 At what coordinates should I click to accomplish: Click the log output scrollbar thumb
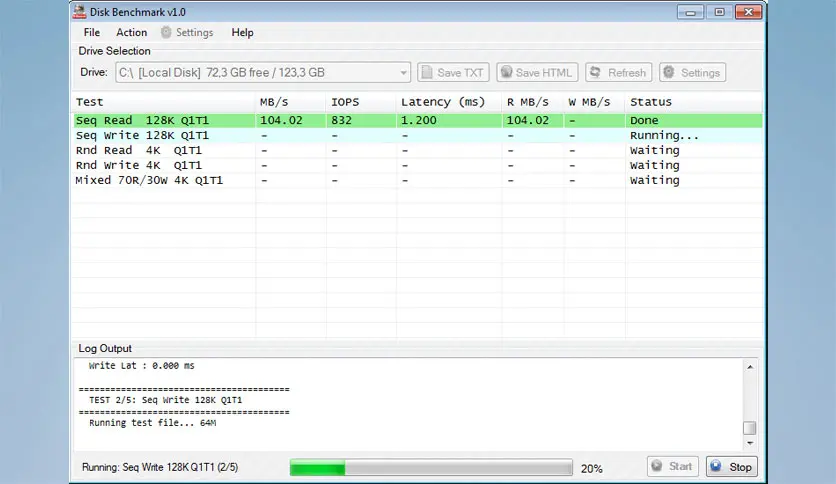point(750,428)
